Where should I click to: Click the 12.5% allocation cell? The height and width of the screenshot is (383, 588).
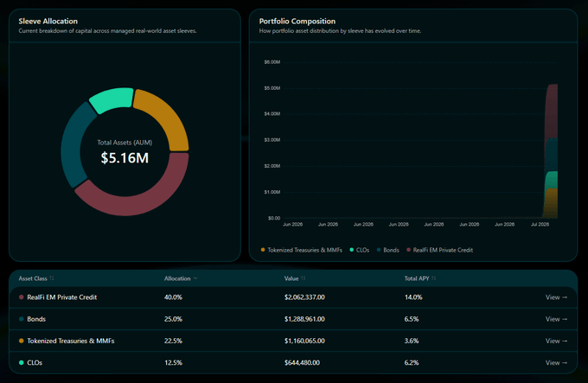[173, 362]
